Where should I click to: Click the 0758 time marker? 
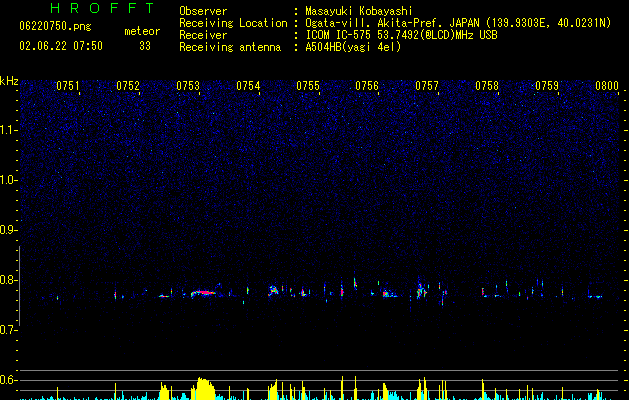point(487,86)
